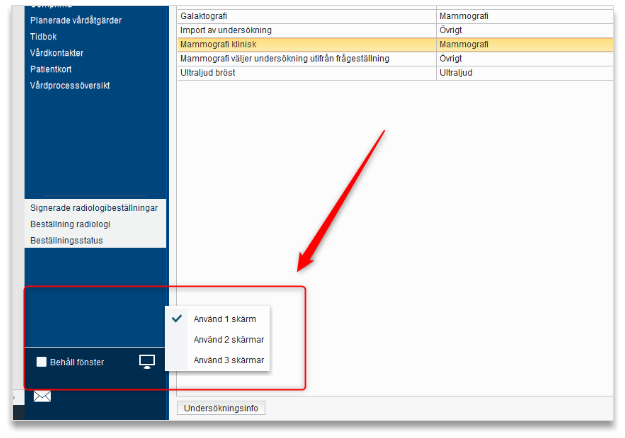Open the envelope mail icon
The image size is (625, 438).
coord(42,396)
